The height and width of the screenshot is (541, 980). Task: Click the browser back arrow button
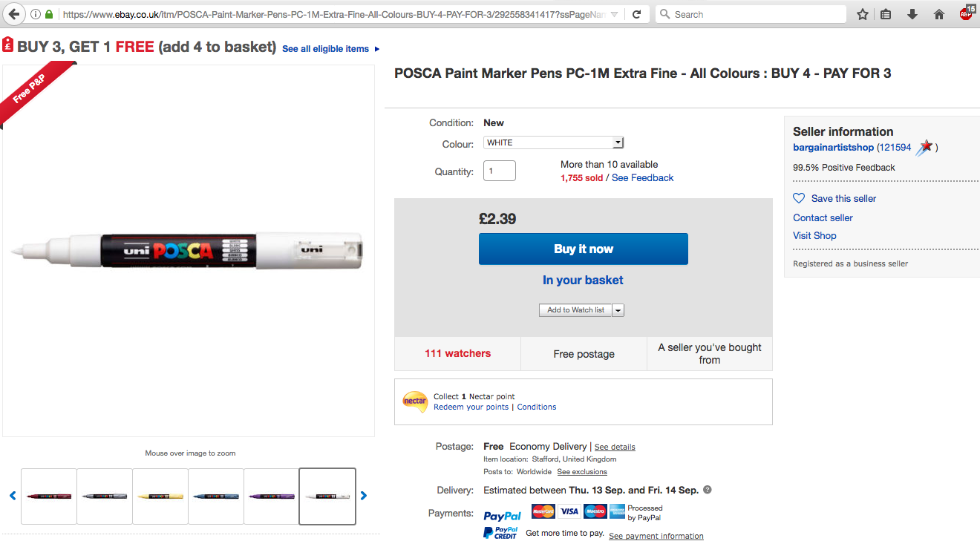pyautogui.click(x=14, y=14)
